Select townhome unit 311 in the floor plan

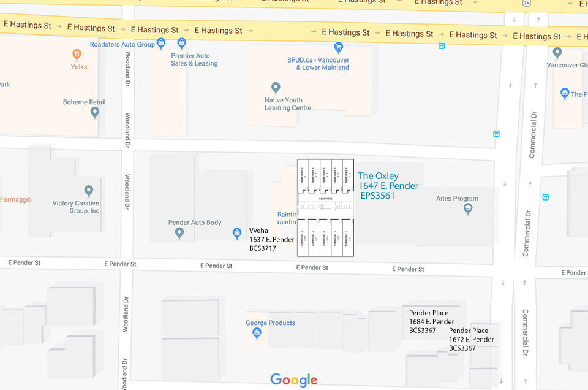tap(303, 175)
